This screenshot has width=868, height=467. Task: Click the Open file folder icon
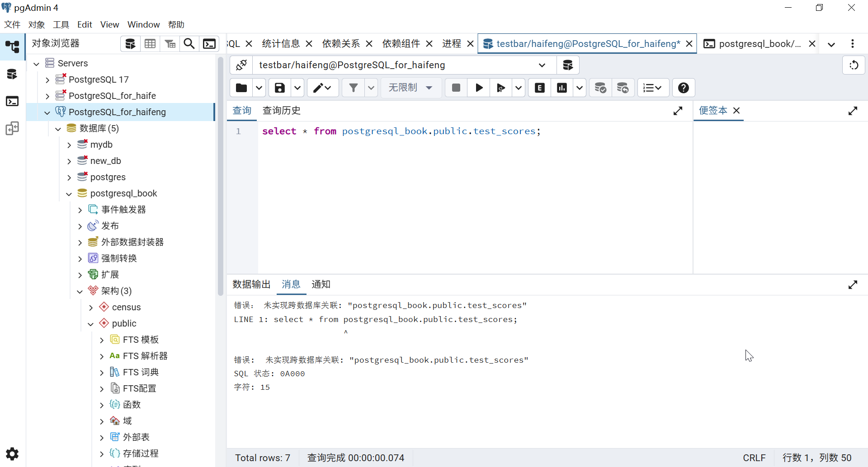(x=241, y=88)
